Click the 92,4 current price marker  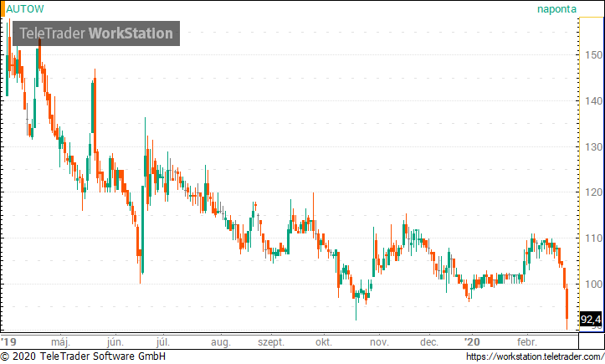[x=591, y=319]
